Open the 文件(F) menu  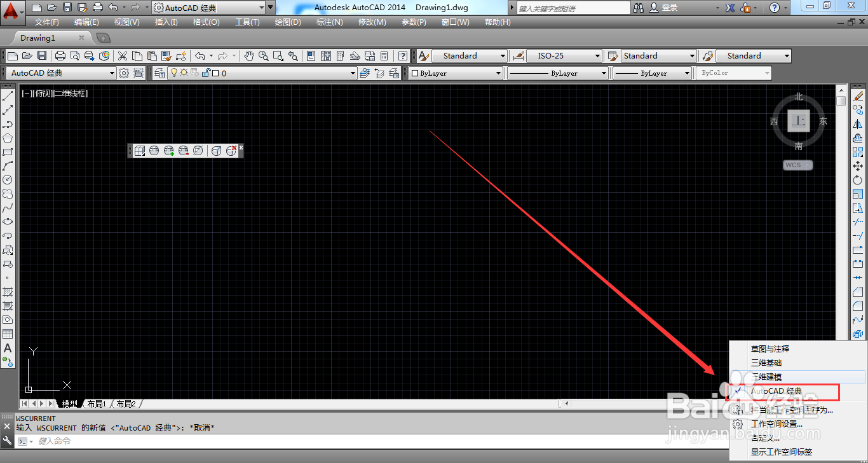[47, 22]
